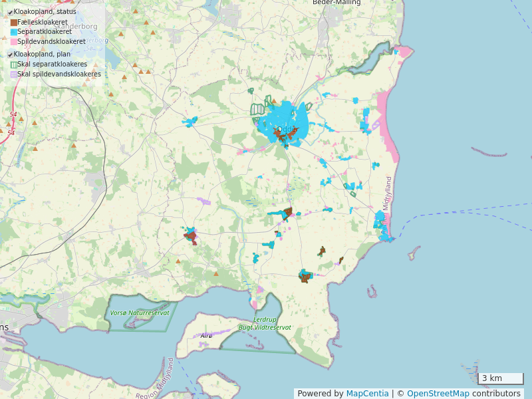The image size is (532, 399).
Task: Click the Alrø island label
Action: point(206,336)
